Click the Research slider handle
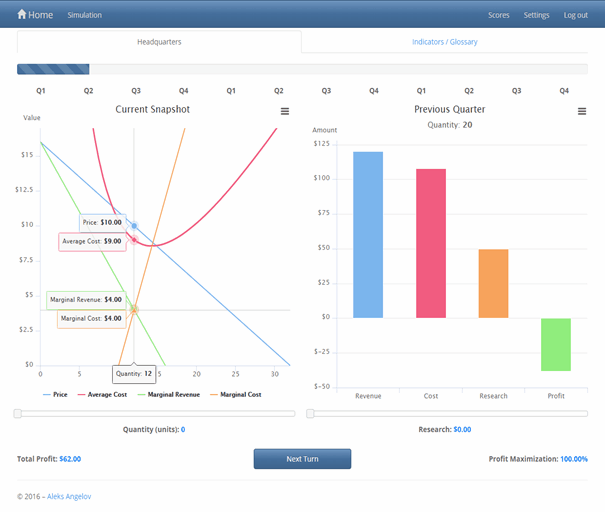The width and height of the screenshot is (605, 512). pyautogui.click(x=310, y=413)
